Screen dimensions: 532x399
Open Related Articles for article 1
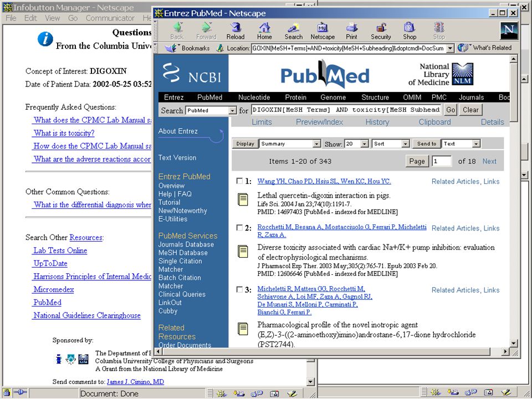pyautogui.click(x=456, y=182)
